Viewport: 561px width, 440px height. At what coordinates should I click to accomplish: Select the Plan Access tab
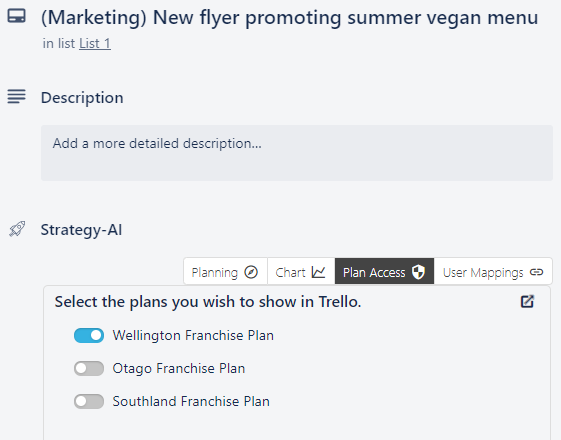(x=384, y=272)
